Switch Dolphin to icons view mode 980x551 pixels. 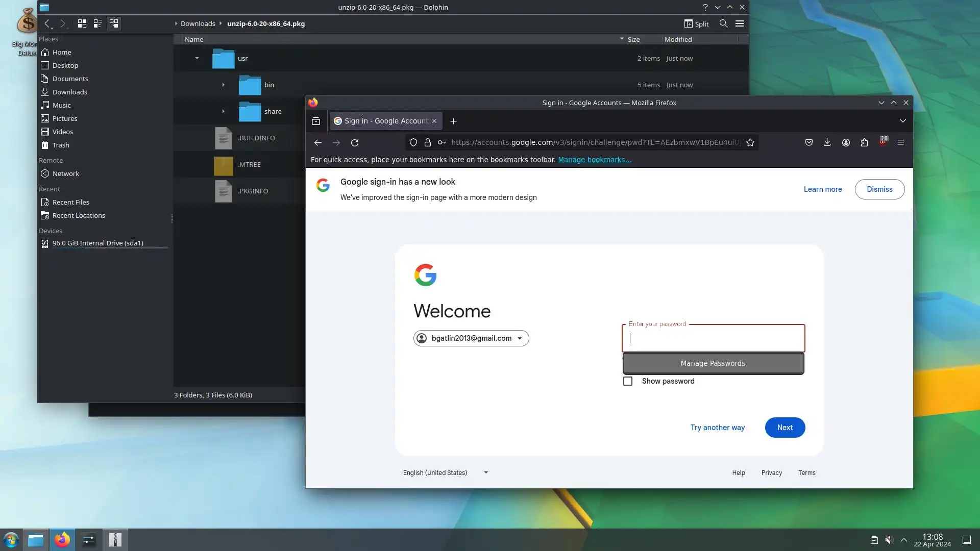(x=82, y=23)
